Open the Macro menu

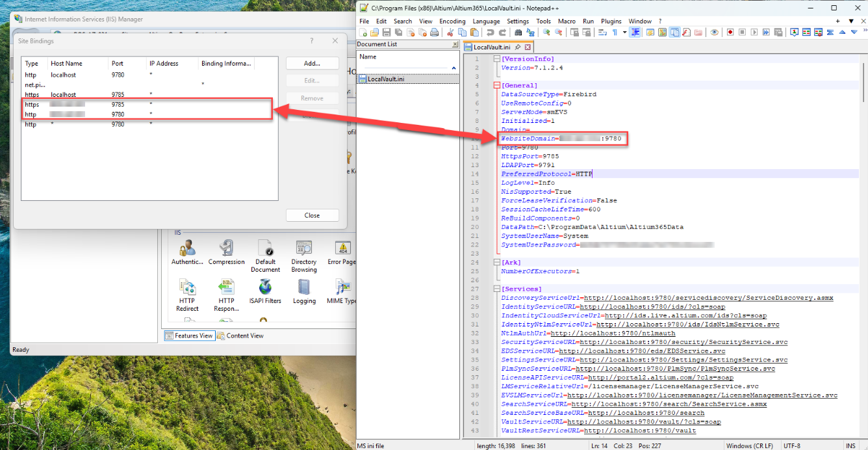coord(567,21)
